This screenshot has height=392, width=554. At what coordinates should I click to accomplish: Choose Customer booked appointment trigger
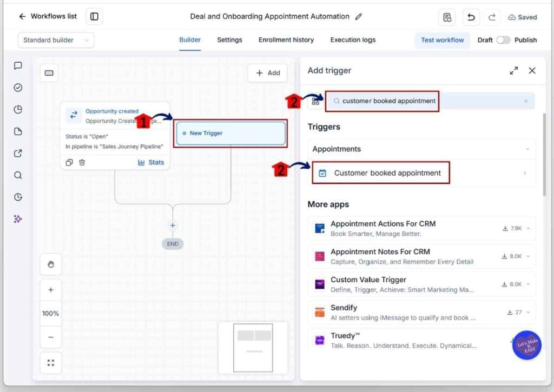421,173
